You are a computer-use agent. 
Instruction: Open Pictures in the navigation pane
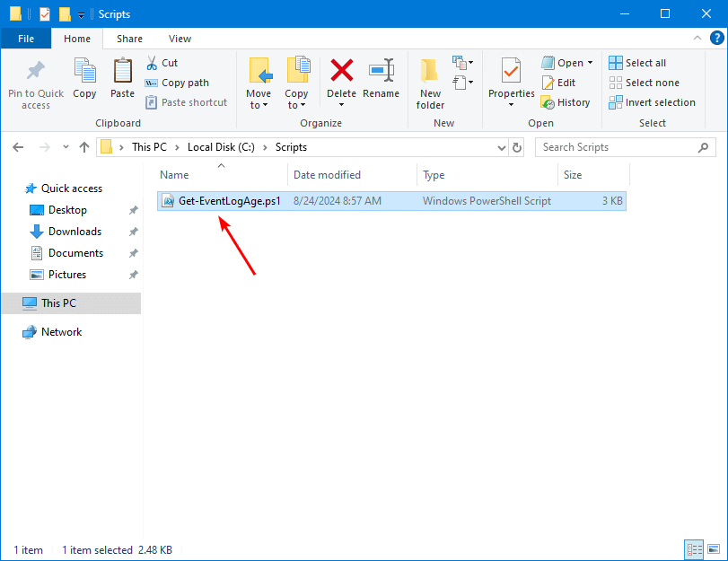pos(67,275)
